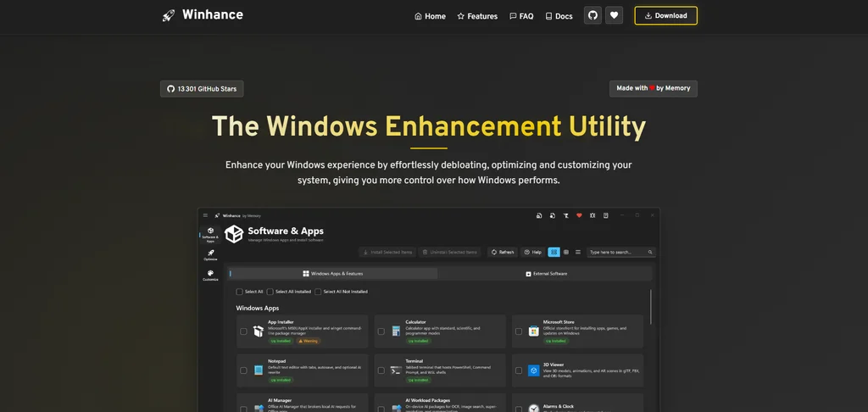868x412 pixels.
Task: Tick the Microsoft Store checkbox
Action: [519, 331]
